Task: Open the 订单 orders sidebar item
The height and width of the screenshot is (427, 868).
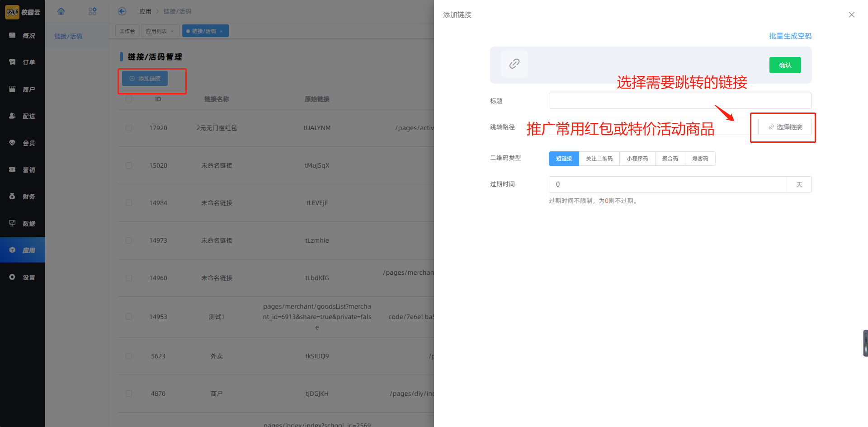Action: coord(23,62)
